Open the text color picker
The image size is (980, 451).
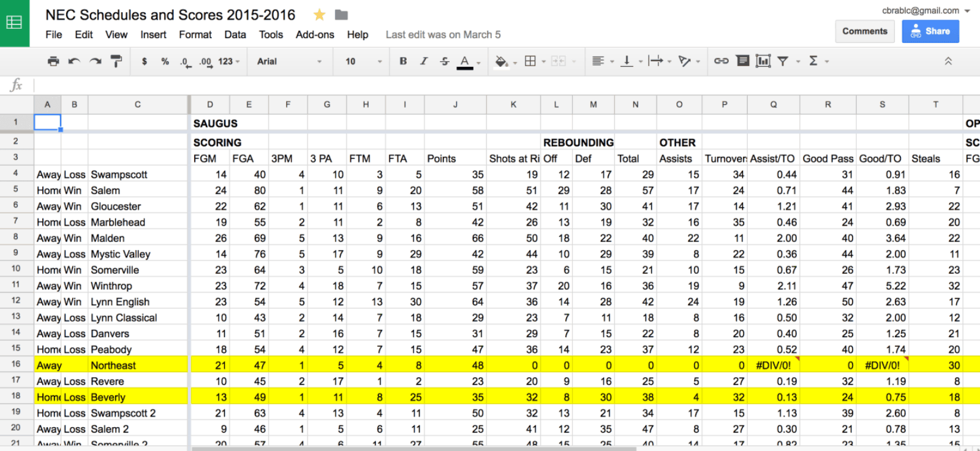[x=465, y=62]
